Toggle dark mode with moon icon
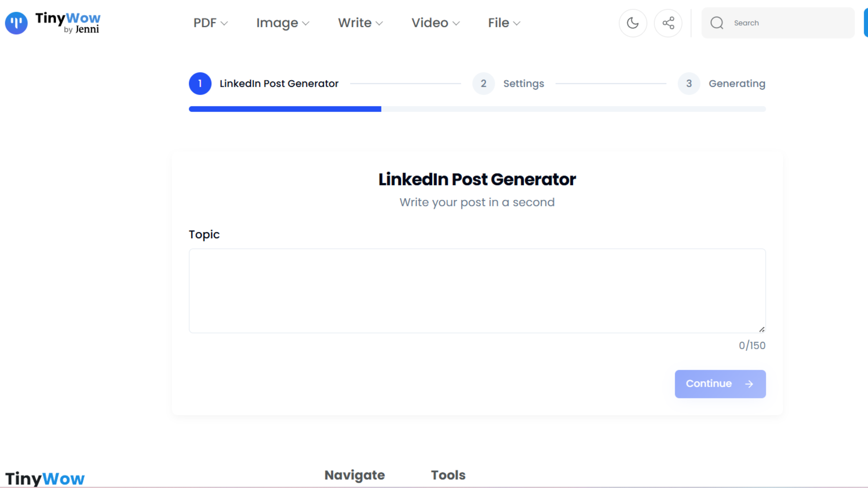This screenshot has height=488, width=868. point(633,23)
